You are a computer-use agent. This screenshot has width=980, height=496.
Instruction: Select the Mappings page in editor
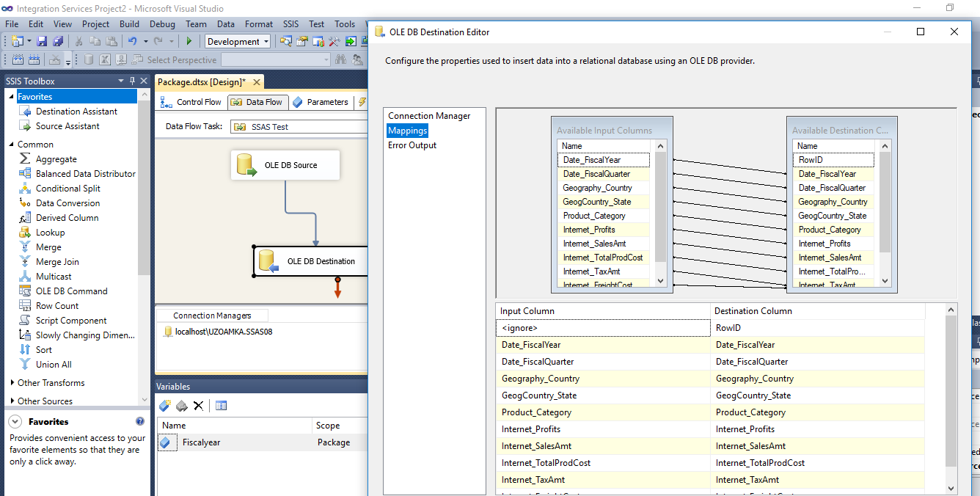point(407,131)
